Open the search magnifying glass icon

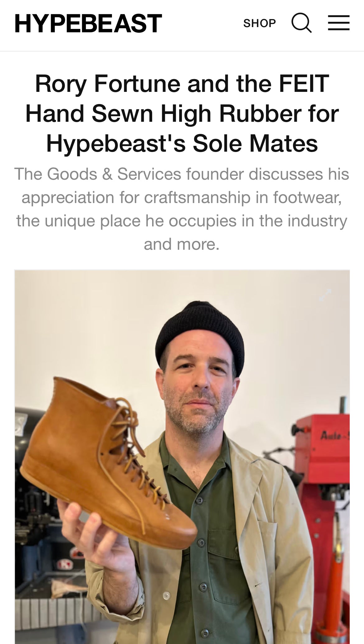[301, 23]
